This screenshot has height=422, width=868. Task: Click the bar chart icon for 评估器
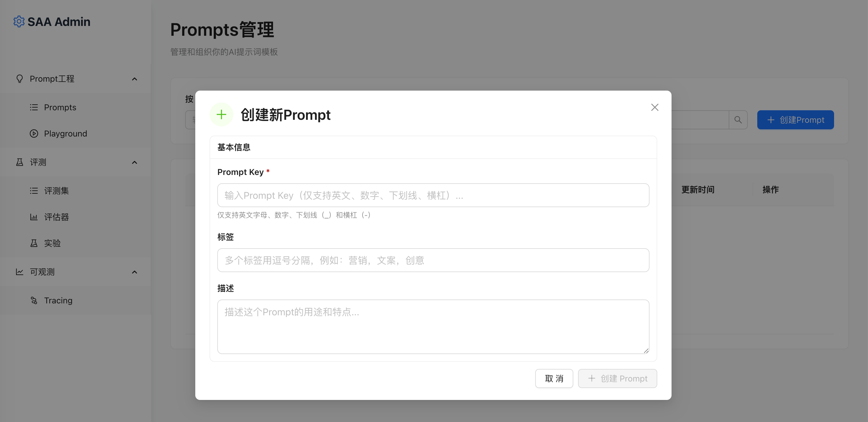tap(34, 217)
